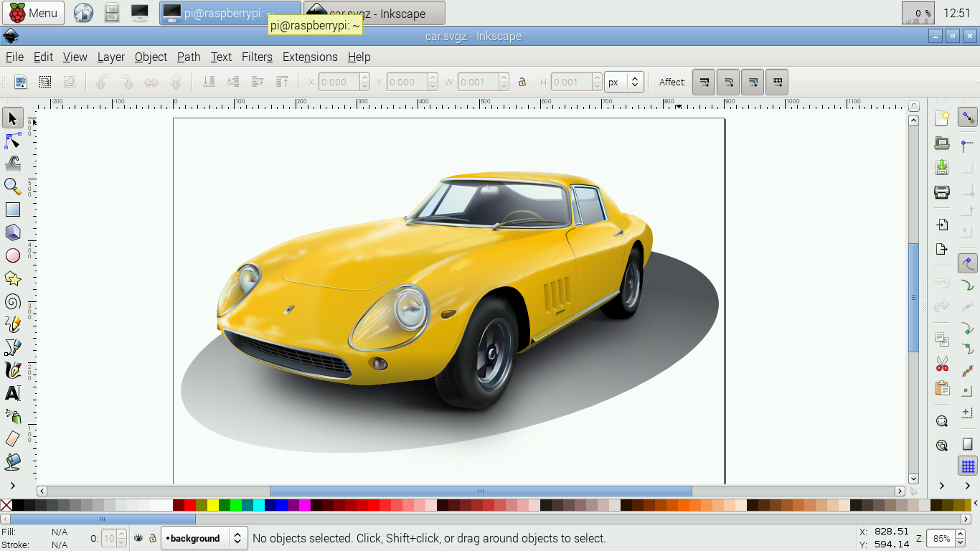Screen dimensions: 980x551
Task: Open the File menu
Action: tap(14, 57)
